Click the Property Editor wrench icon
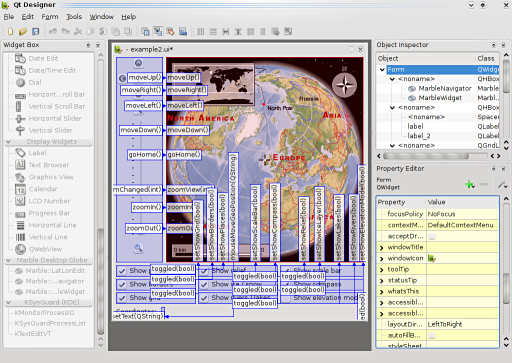This screenshot has height=363, width=512. (502, 184)
